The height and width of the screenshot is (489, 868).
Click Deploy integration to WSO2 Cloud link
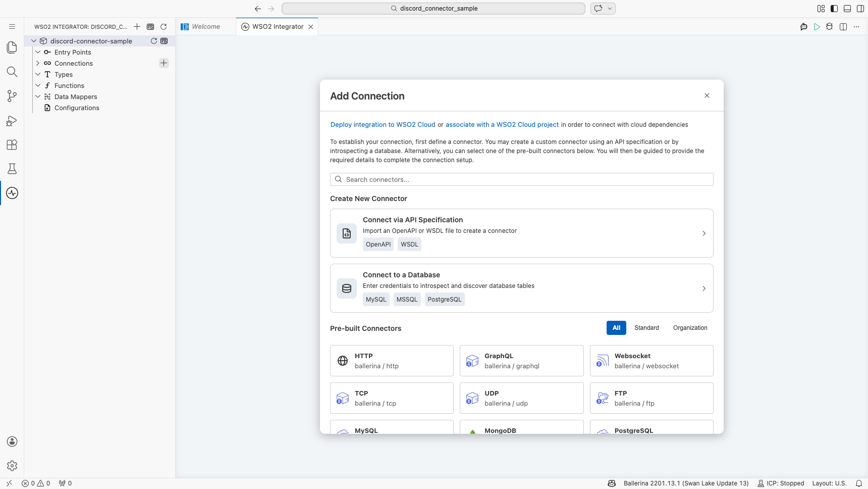[383, 125]
